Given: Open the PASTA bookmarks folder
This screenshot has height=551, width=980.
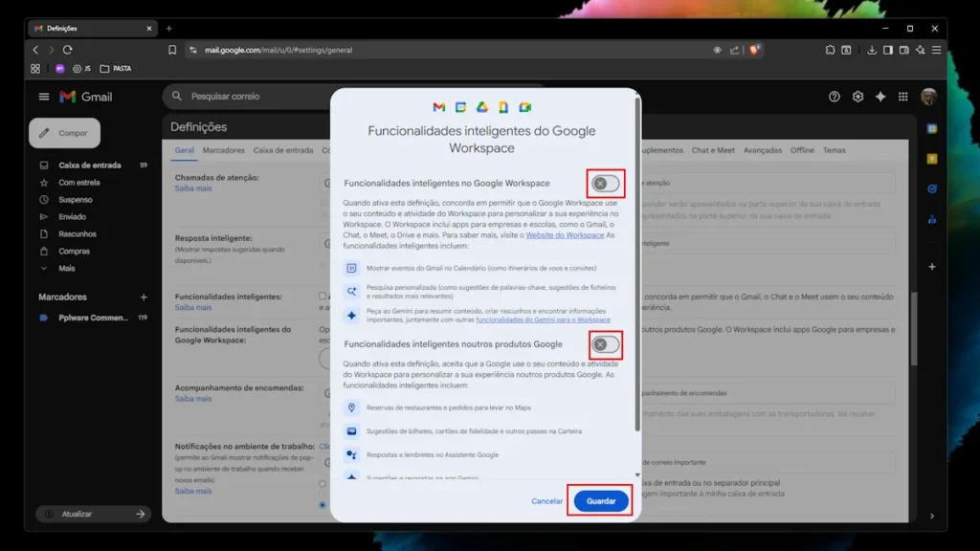Looking at the screenshot, I should pos(116,69).
